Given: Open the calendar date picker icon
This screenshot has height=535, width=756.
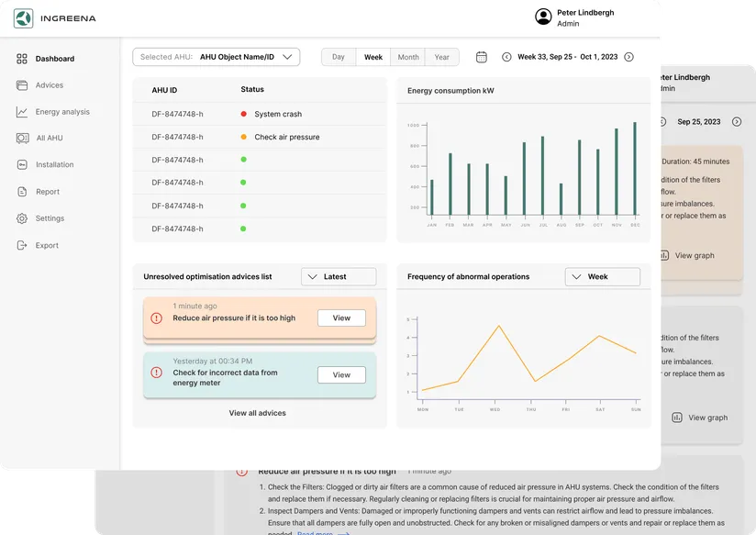Looking at the screenshot, I should (481, 57).
